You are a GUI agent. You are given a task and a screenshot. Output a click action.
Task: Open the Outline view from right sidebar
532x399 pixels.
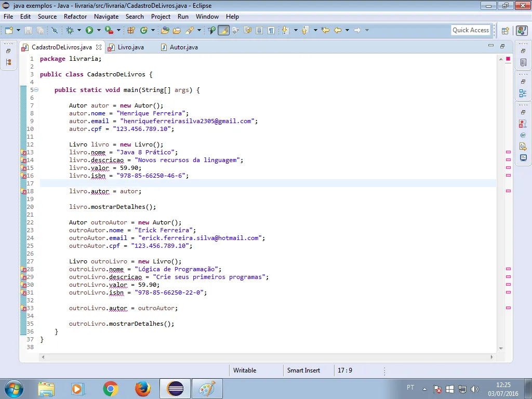523,94
